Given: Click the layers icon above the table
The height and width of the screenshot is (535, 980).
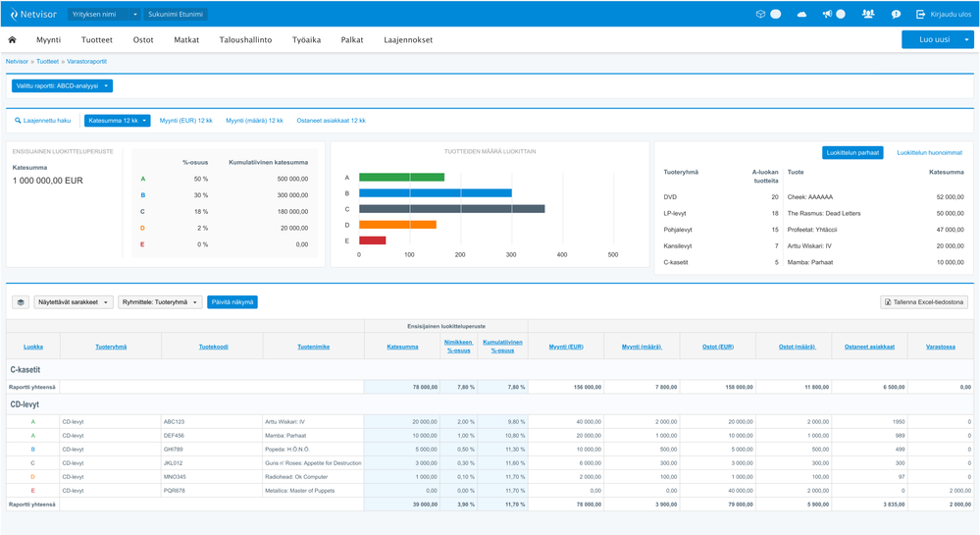Looking at the screenshot, I should pyautogui.click(x=21, y=302).
